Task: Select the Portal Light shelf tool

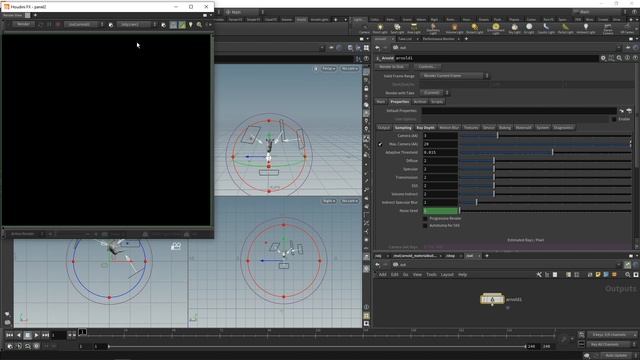Action: (565, 28)
